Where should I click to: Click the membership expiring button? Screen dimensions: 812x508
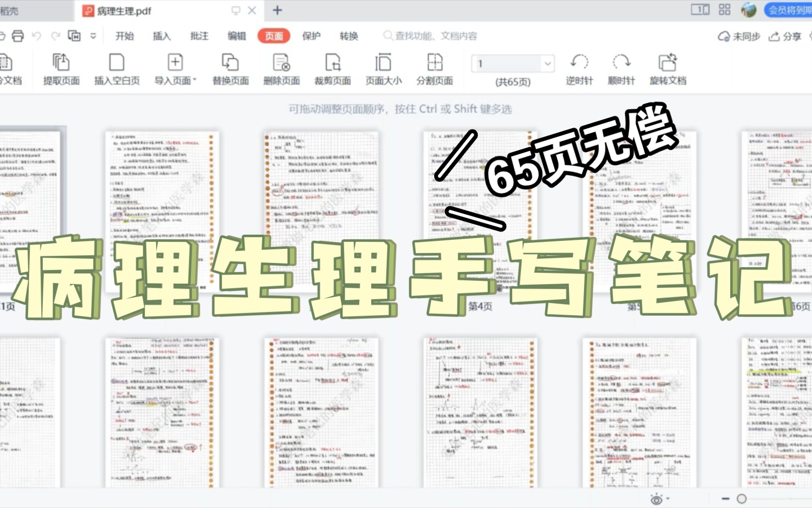click(x=788, y=10)
